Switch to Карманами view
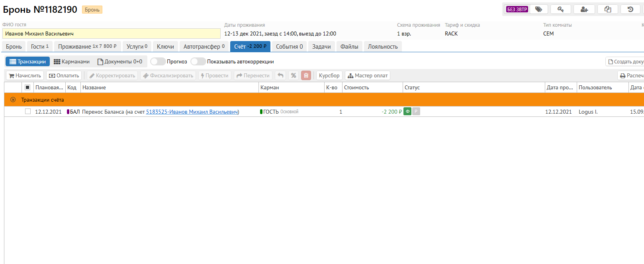The image size is (644, 264). [x=72, y=61]
